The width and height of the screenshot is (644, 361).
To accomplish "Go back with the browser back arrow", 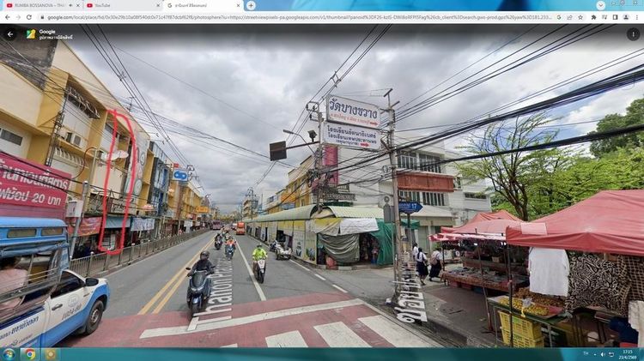I will click(8, 17).
